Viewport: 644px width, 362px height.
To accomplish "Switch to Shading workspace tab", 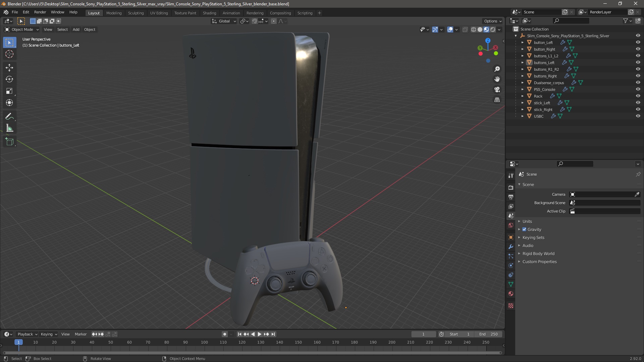I will (209, 13).
